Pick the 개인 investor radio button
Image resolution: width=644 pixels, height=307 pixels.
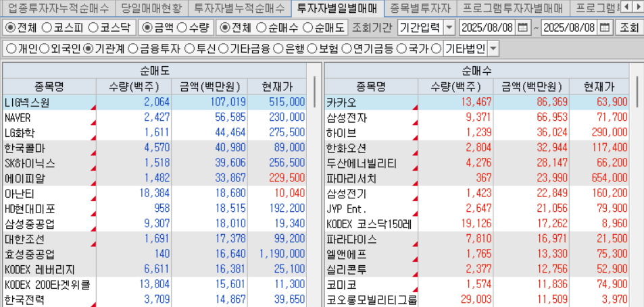coord(11,49)
